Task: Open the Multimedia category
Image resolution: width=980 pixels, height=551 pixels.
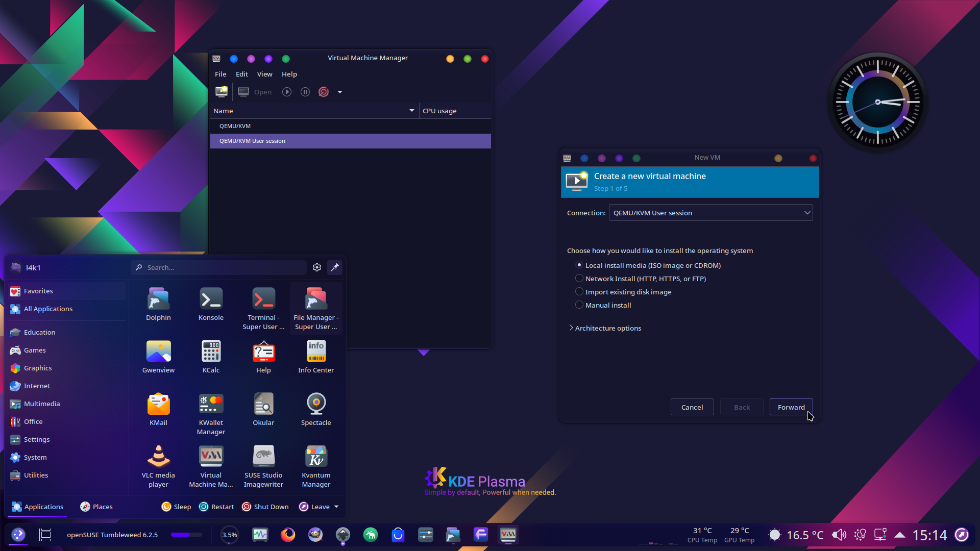Action: click(x=66, y=404)
